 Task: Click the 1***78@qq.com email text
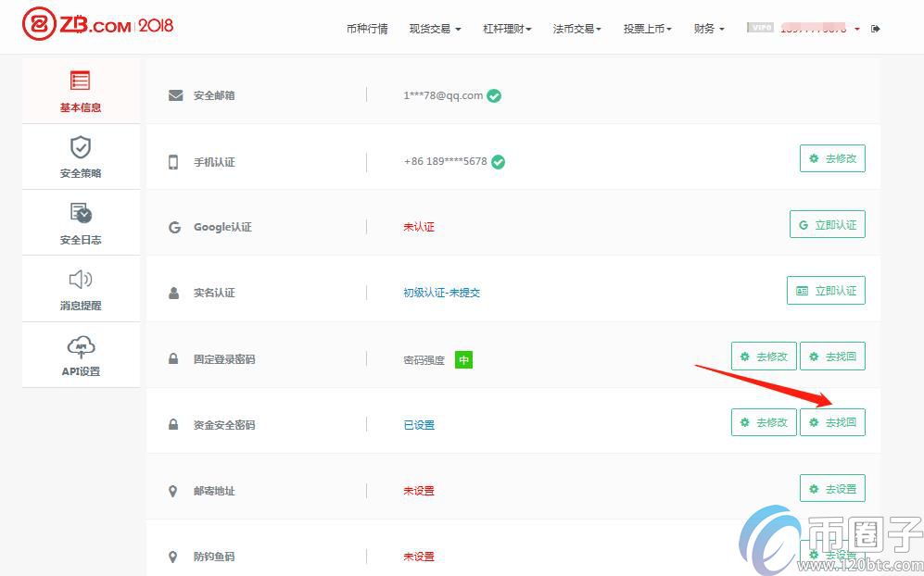pyautogui.click(x=443, y=95)
